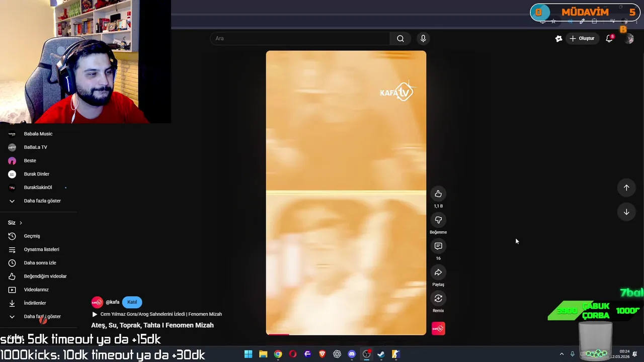Click the Ara search input field
This screenshot has height=362, width=644.
pyautogui.click(x=300, y=38)
